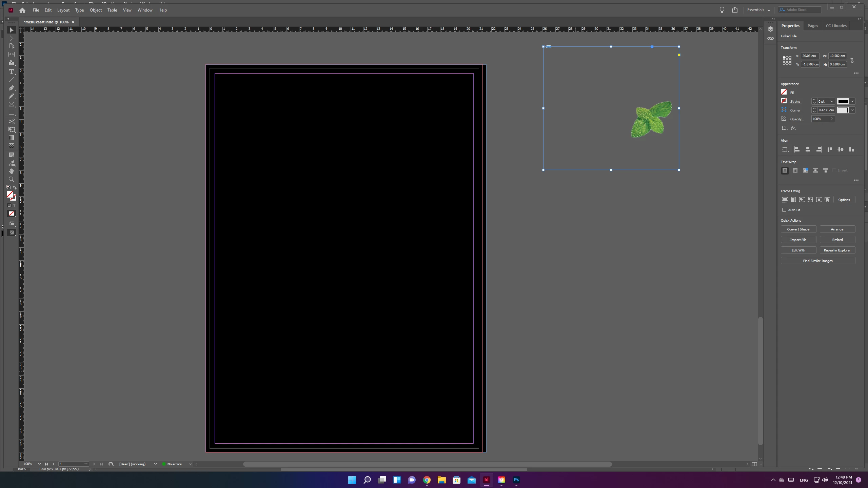The width and height of the screenshot is (868, 488).
Task: Open the Object menu
Action: click(x=96, y=10)
